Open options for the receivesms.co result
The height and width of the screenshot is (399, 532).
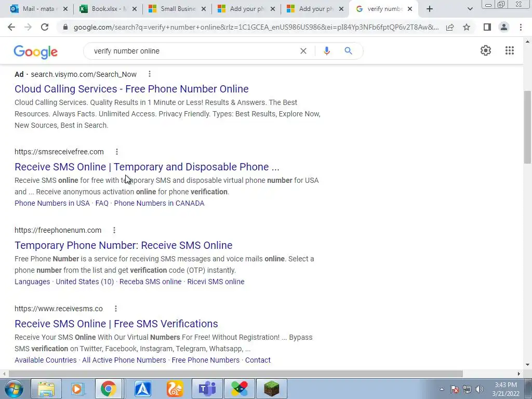pyautogui.click(x=116, y=309)
